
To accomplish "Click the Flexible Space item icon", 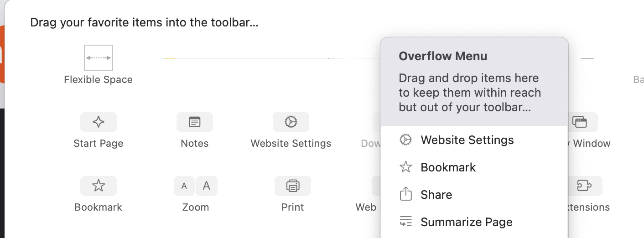I will point(99,58).
